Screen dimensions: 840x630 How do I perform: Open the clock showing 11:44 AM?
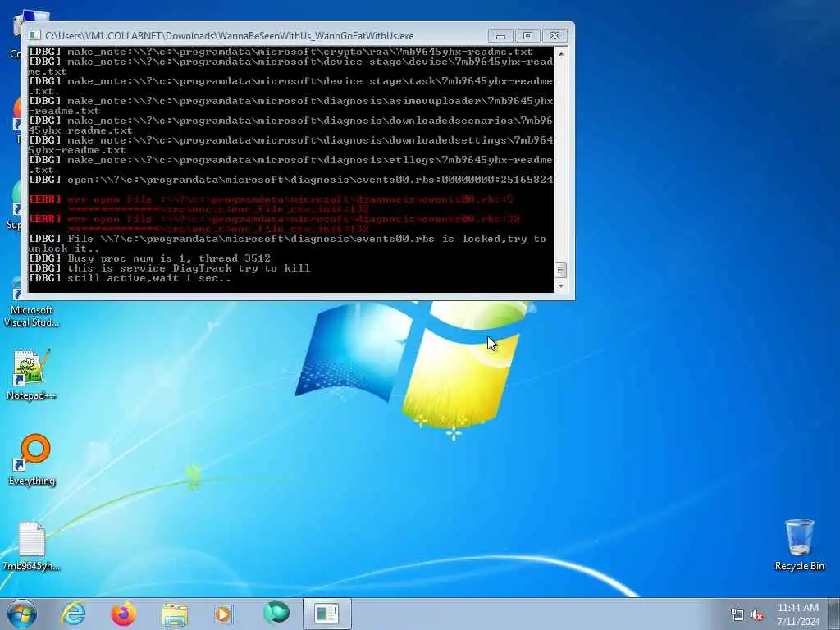(x=797, y=608)
